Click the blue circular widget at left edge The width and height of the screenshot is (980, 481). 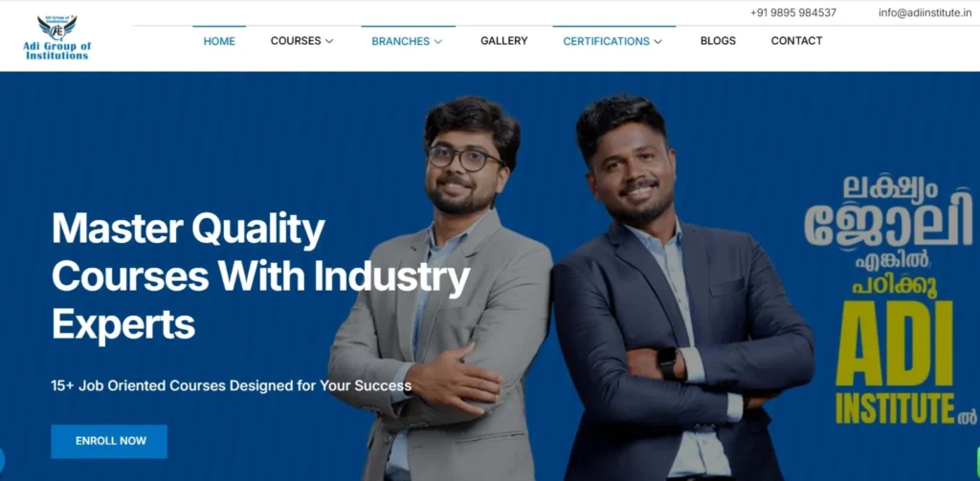(2, 460)
